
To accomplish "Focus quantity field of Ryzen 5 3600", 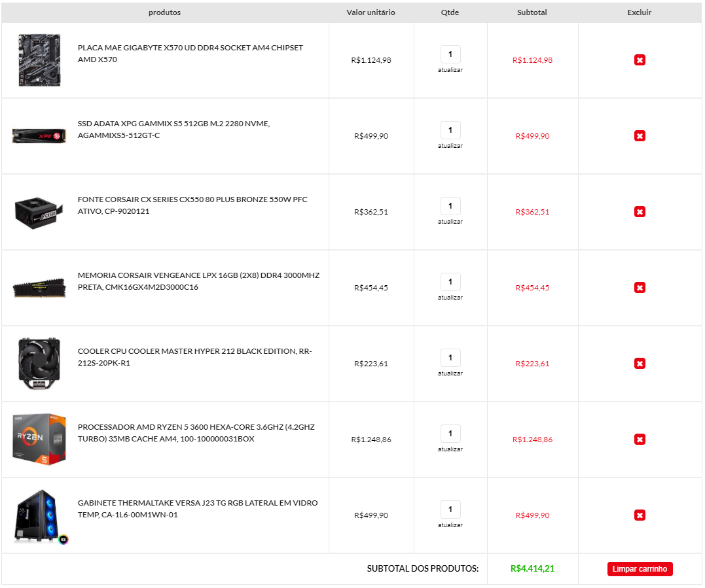I will [x=450, y=434].
